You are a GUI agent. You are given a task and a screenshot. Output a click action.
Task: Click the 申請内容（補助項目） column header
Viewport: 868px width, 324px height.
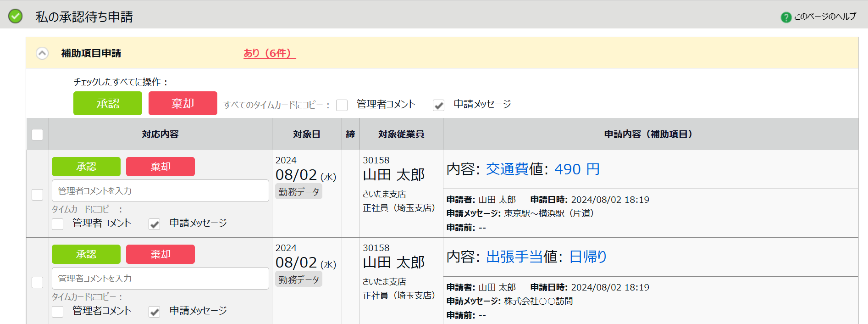coord(650,134)
